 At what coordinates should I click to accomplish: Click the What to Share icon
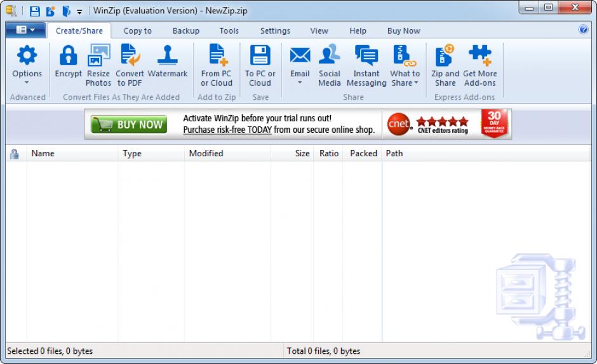coord(404,56)
